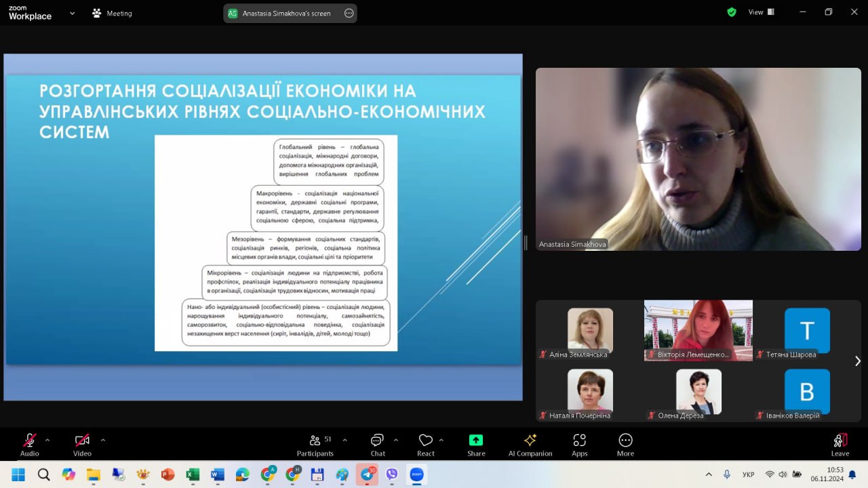Expand audio options arrow next to Audio

tap(47, 440)
